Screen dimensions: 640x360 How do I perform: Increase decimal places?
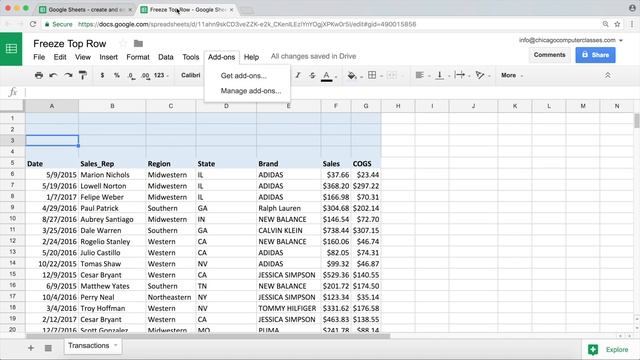coord(145,76)
